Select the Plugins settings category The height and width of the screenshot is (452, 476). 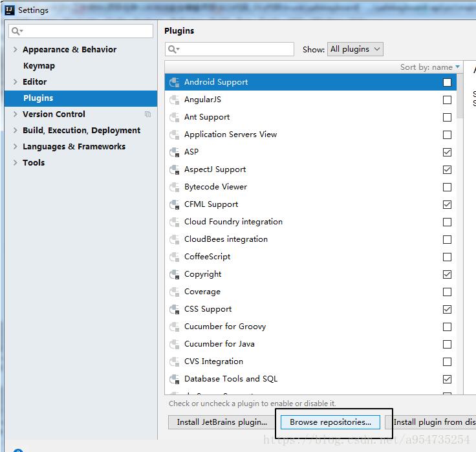pos(38,98)
